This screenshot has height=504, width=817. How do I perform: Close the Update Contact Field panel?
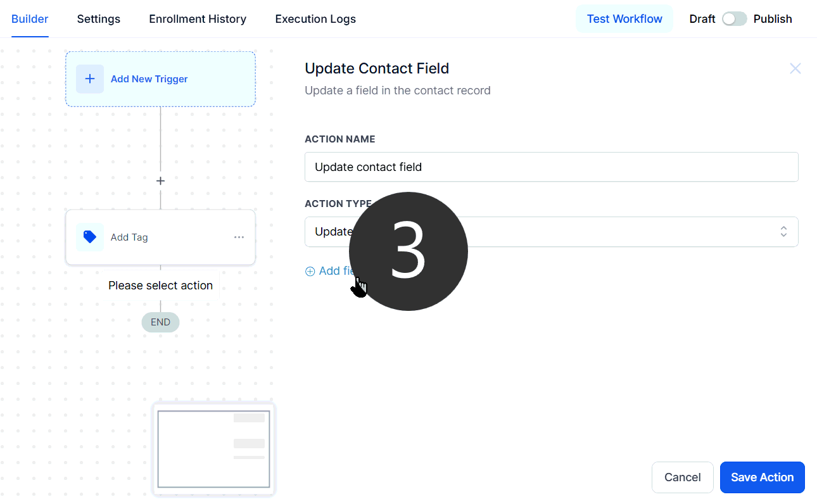(795, 68)
